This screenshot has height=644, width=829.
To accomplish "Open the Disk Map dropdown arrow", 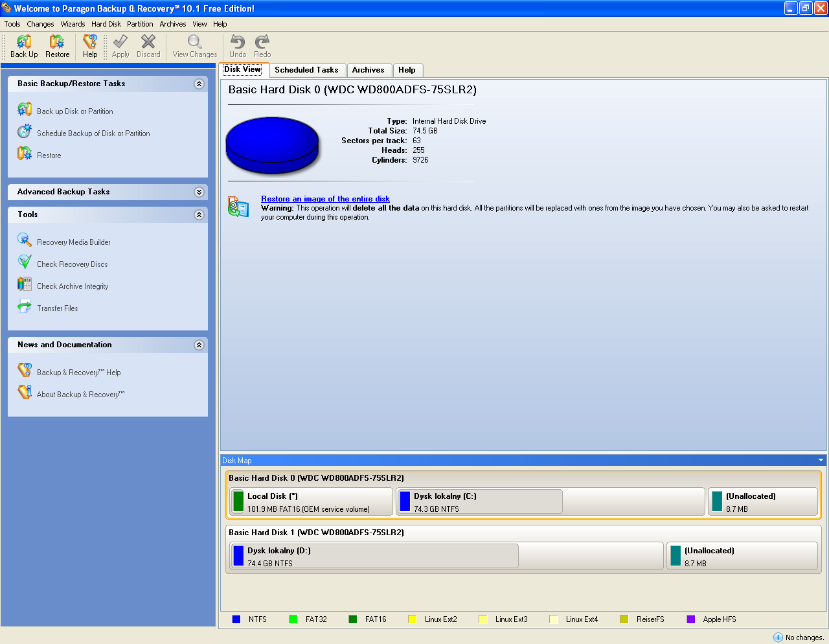I will [x=821, y=461].
